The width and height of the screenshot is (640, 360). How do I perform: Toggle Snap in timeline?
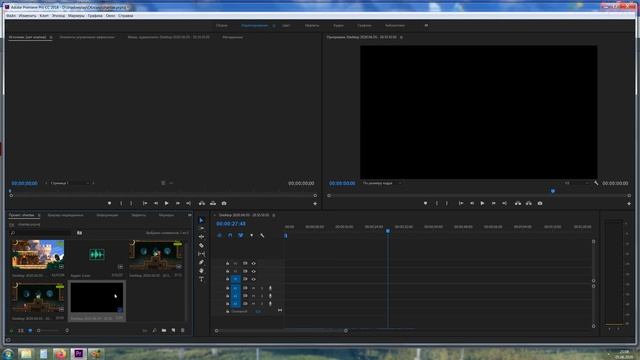click(x=230, y=236)
